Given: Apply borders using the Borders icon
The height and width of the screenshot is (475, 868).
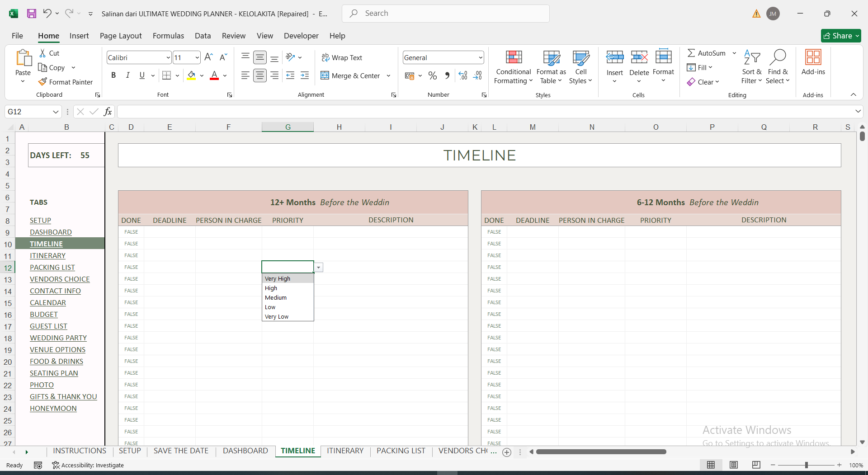Looking at the screenshot, I should point(166,75).
